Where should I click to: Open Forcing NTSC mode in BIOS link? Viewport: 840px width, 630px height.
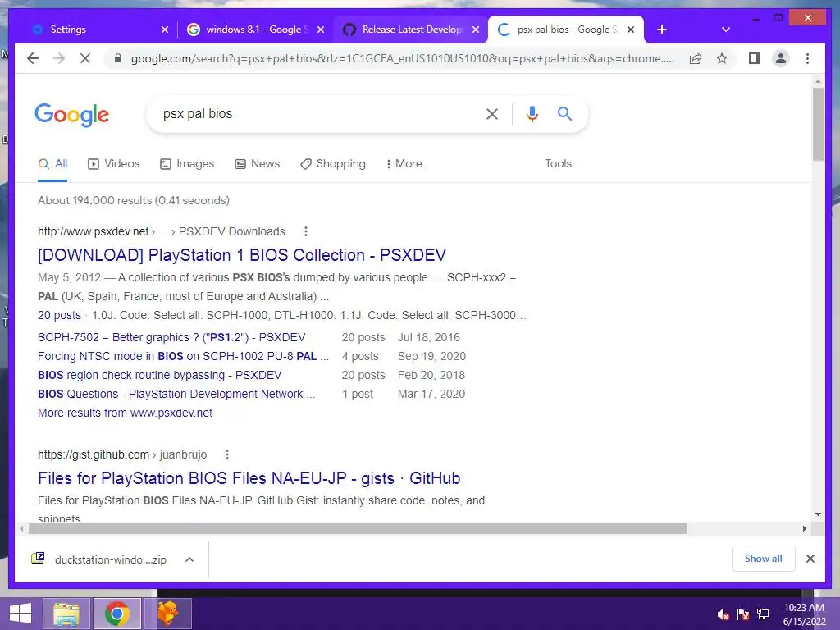pyautogui.click(x=183, y=356)
